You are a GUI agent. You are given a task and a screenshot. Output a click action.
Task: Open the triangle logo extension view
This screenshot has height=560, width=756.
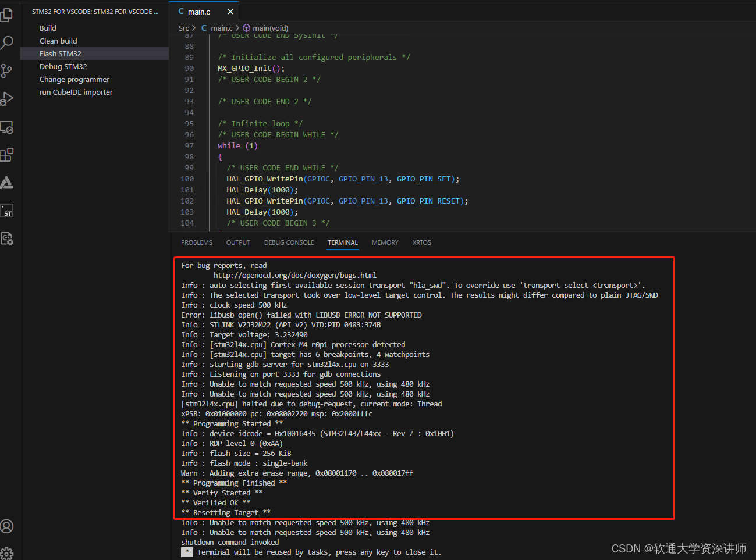click(x=7, y=183)
